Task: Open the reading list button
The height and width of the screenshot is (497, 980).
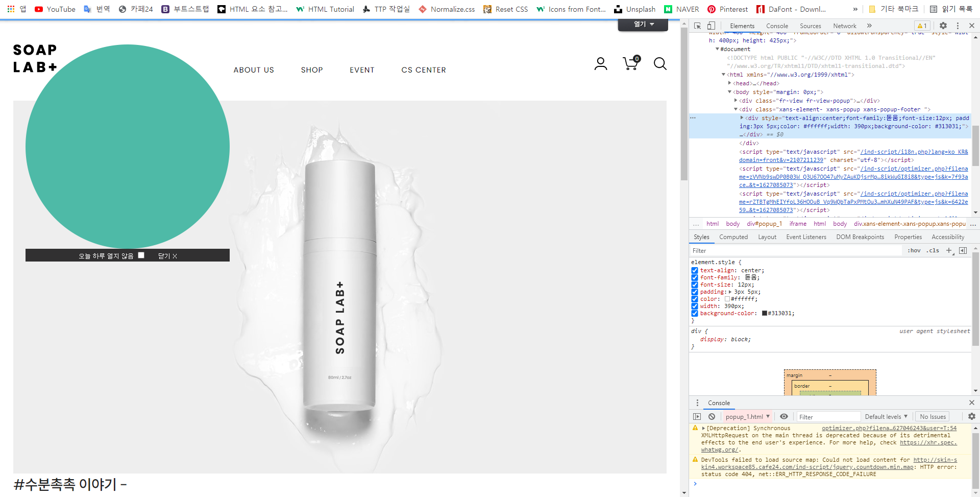Action: [951, 9]
